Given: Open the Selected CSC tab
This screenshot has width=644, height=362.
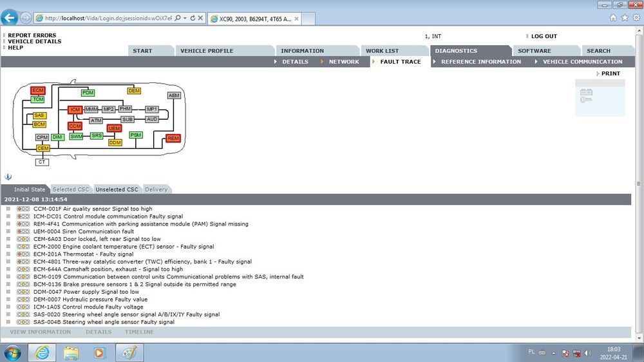Looking at the screenshot, I should pos(71,189).
